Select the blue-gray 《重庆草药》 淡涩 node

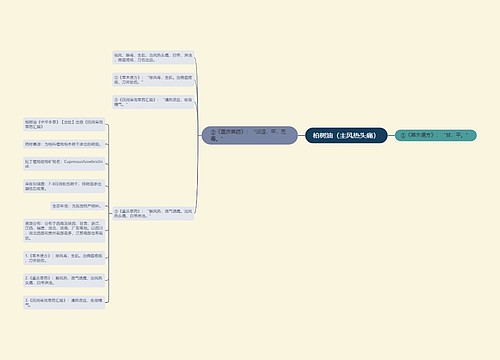coord(249,135)
